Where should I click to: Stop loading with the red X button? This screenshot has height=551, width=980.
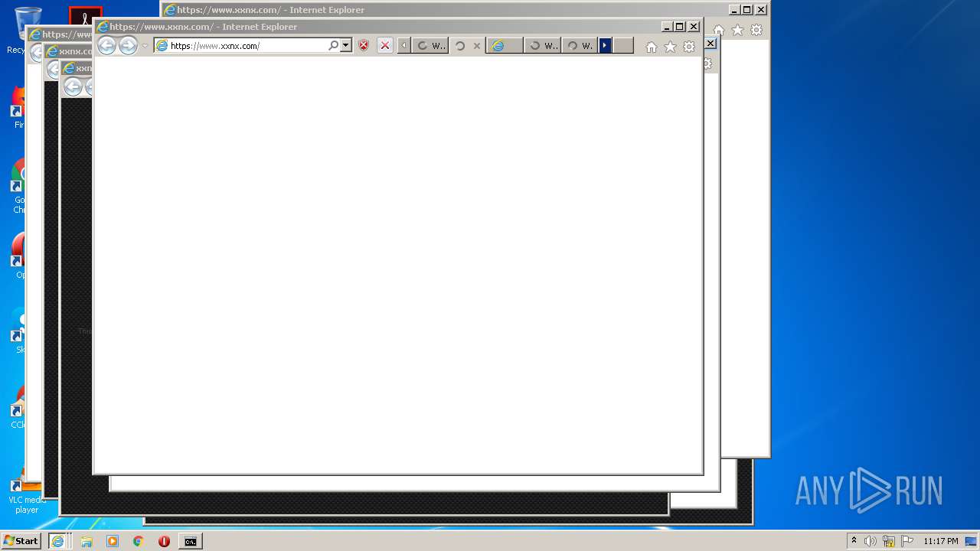(x=385, y=45)
